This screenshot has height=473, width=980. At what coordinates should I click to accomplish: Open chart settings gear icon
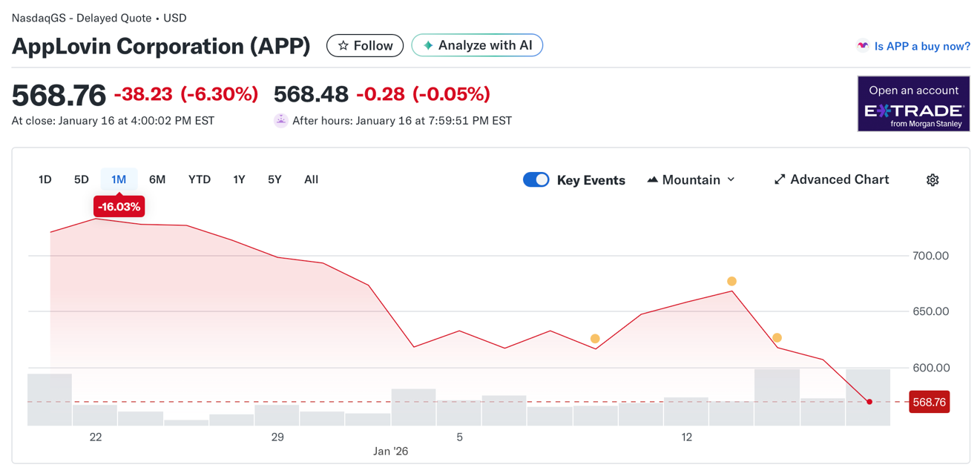pos(933,180)
